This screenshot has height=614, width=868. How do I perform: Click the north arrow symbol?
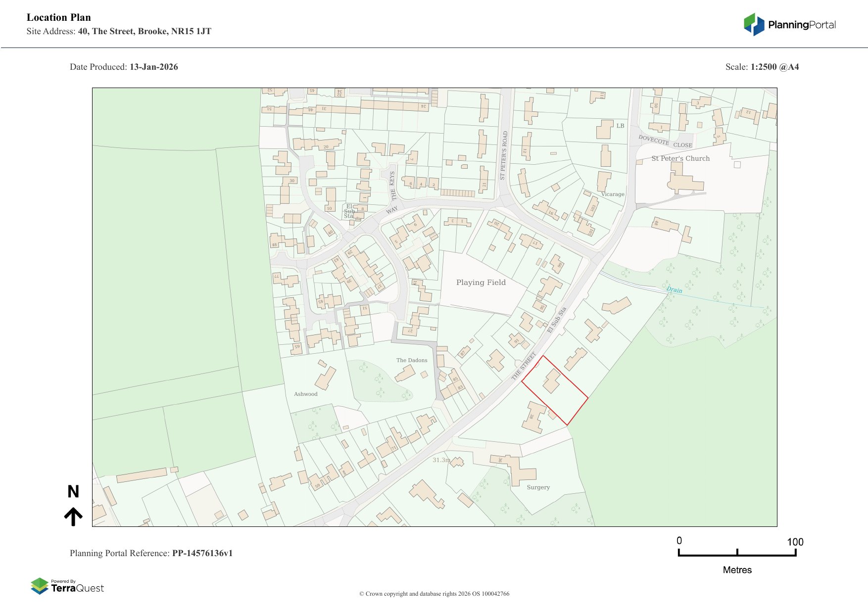coord(73,516)
